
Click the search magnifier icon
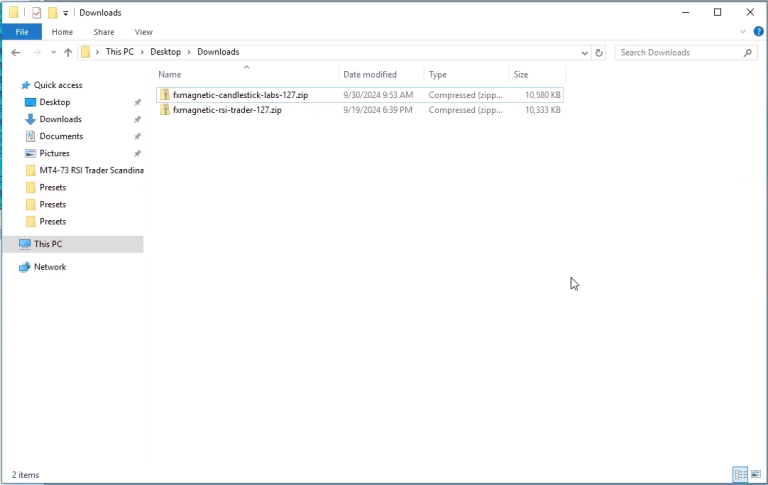pyautogui.click(x=747, y=52)
